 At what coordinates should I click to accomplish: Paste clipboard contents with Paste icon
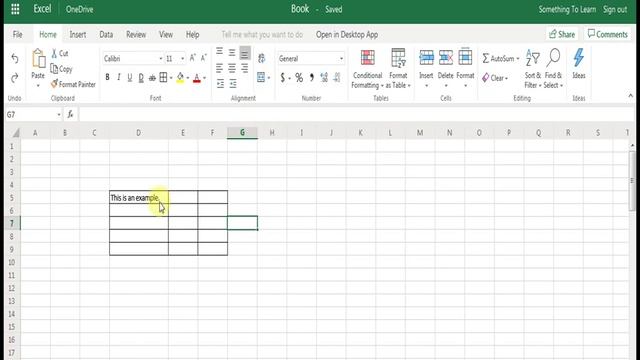(38, 58)
